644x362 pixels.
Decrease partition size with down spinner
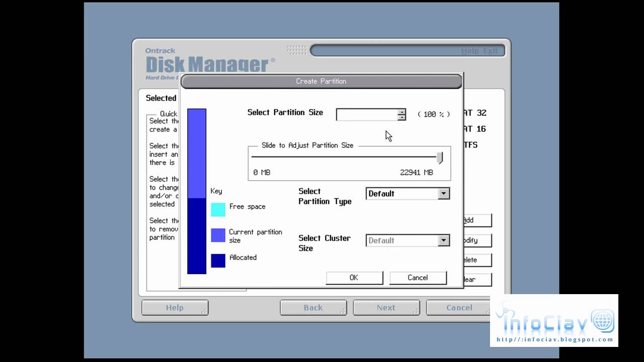(x=401, y=118)
